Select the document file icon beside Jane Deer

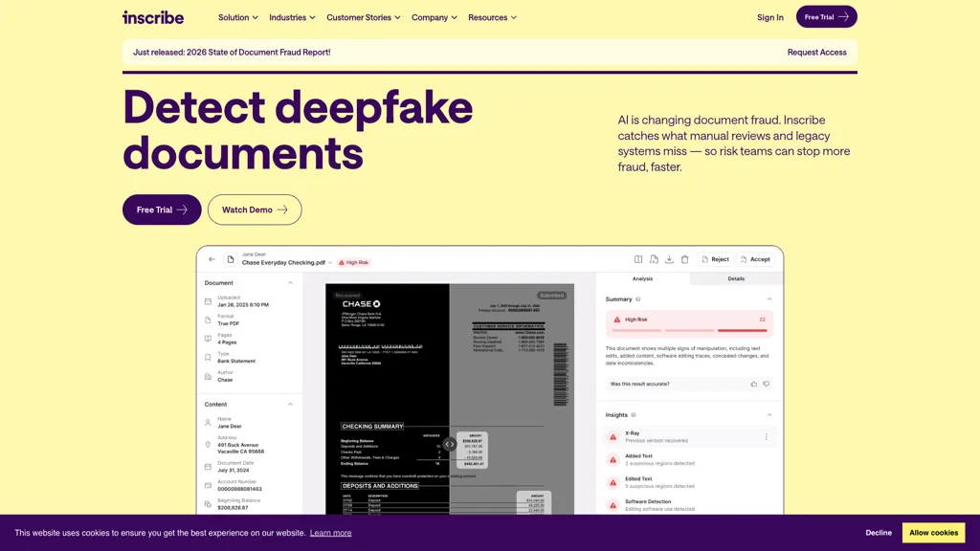231,259
